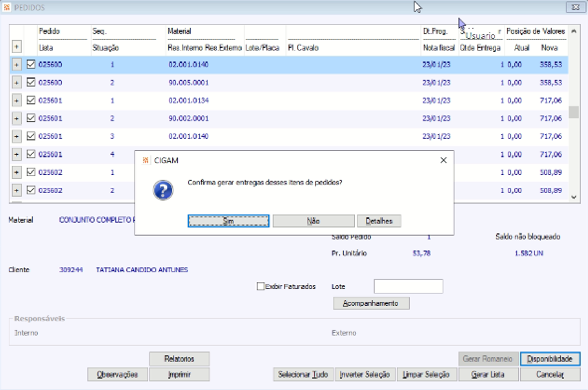Confirm with the Sim button
Viewport: 588px width, 390px height.
229,221
